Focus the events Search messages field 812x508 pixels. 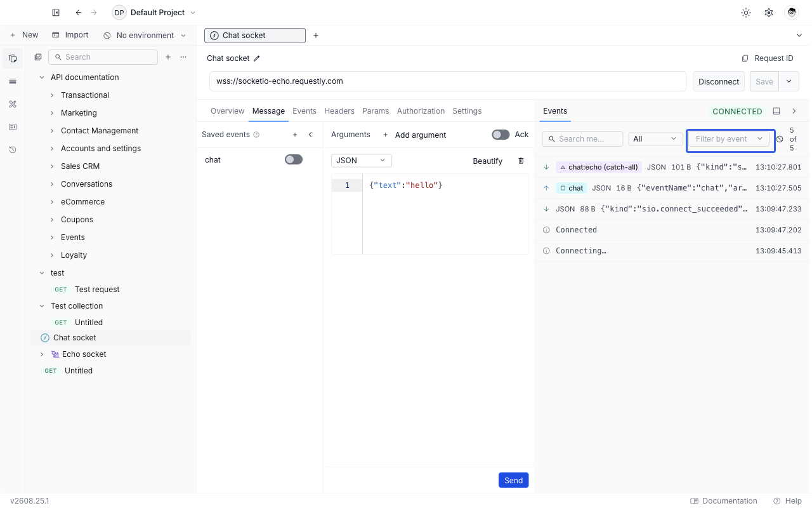coord(582,139)
